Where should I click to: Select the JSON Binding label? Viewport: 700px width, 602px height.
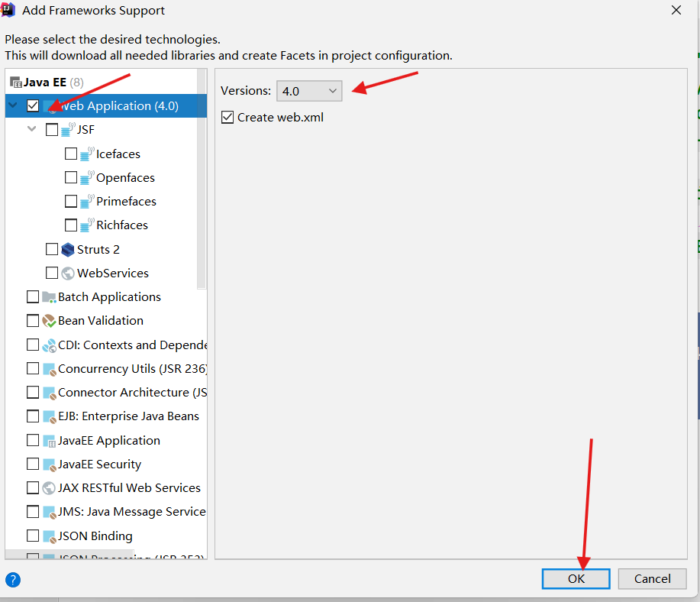95,536
